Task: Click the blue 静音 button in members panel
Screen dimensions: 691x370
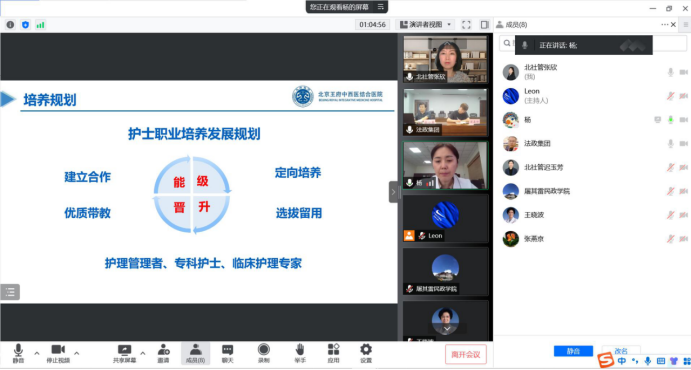Action: click(573, 351)
